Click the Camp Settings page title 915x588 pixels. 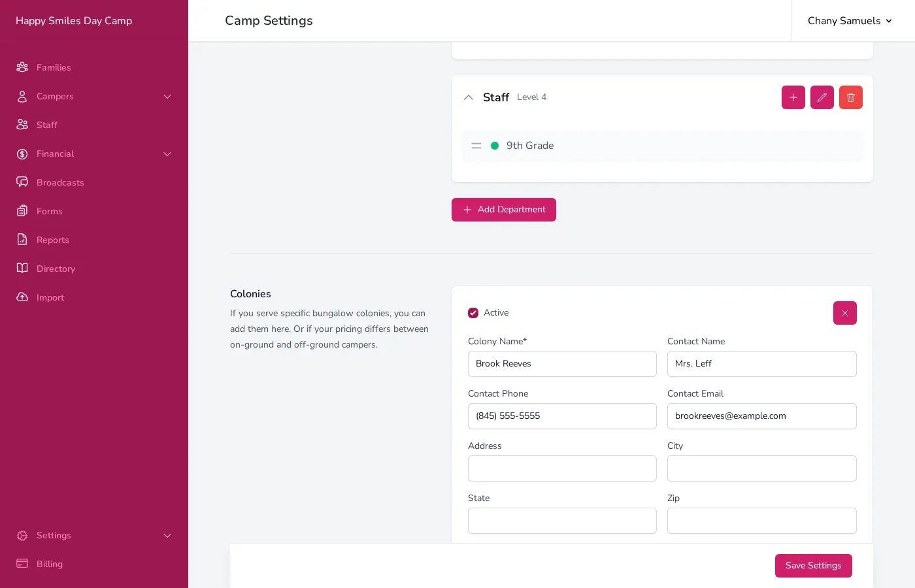point(269,21)
